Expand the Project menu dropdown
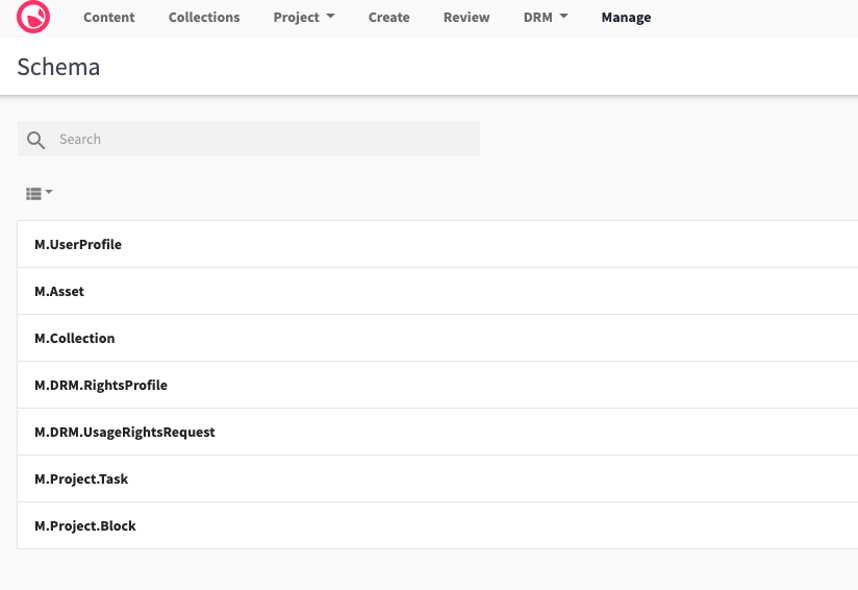Screen dimensions: 858x590 point(304,17)
